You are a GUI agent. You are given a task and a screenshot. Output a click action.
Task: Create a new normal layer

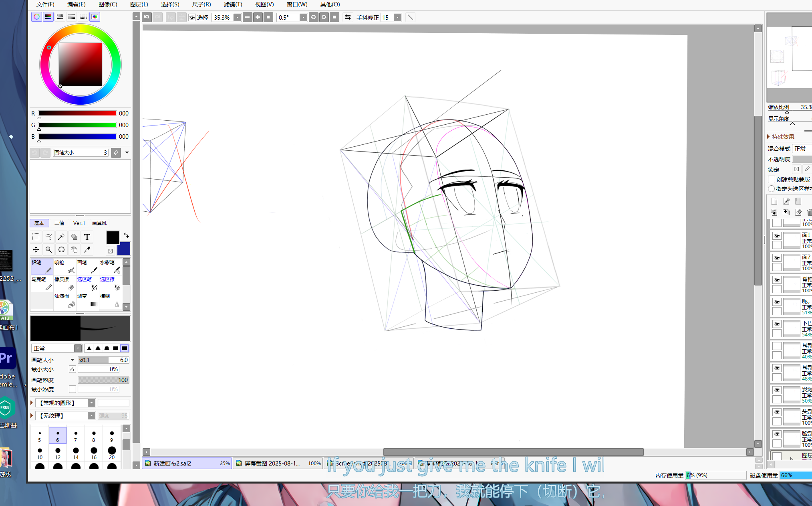(x=774, y=201)
